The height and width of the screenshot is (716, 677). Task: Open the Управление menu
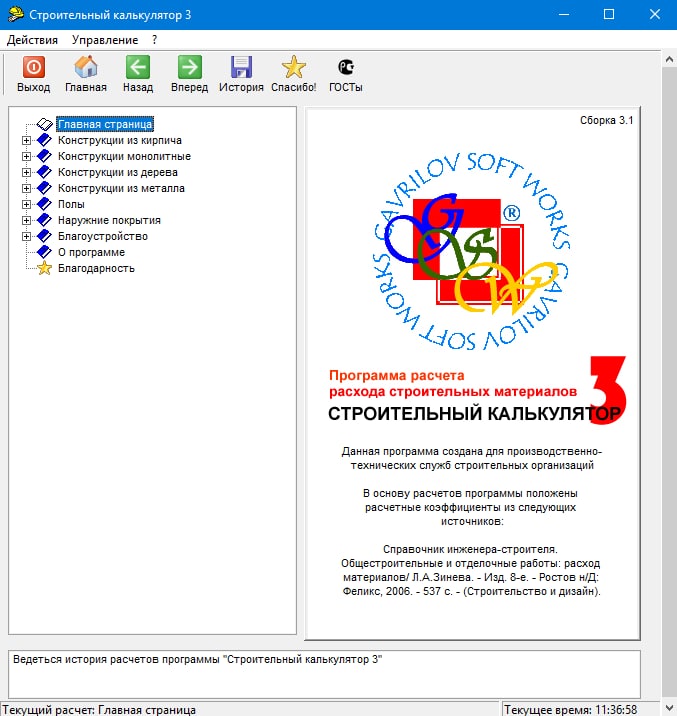[x=105, y=40]
